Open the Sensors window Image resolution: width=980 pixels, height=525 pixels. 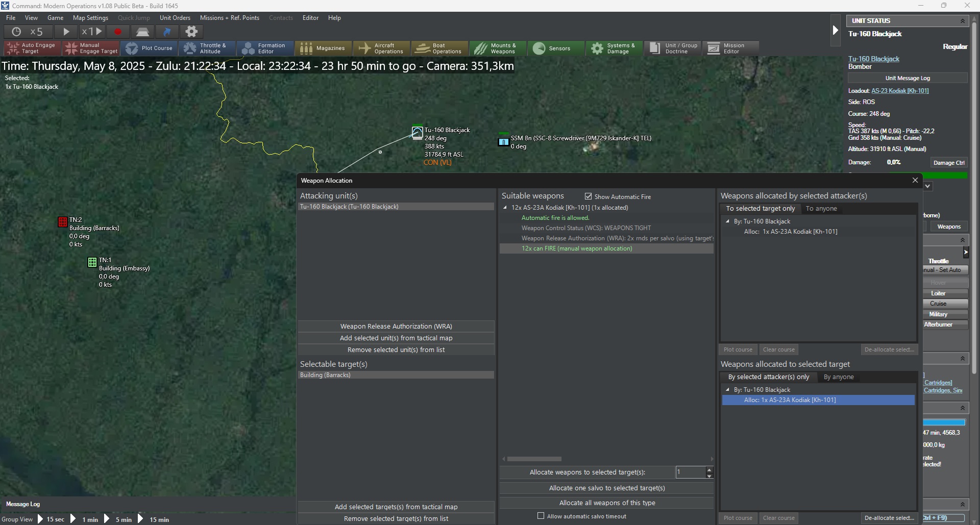click(x=556, y=48)
